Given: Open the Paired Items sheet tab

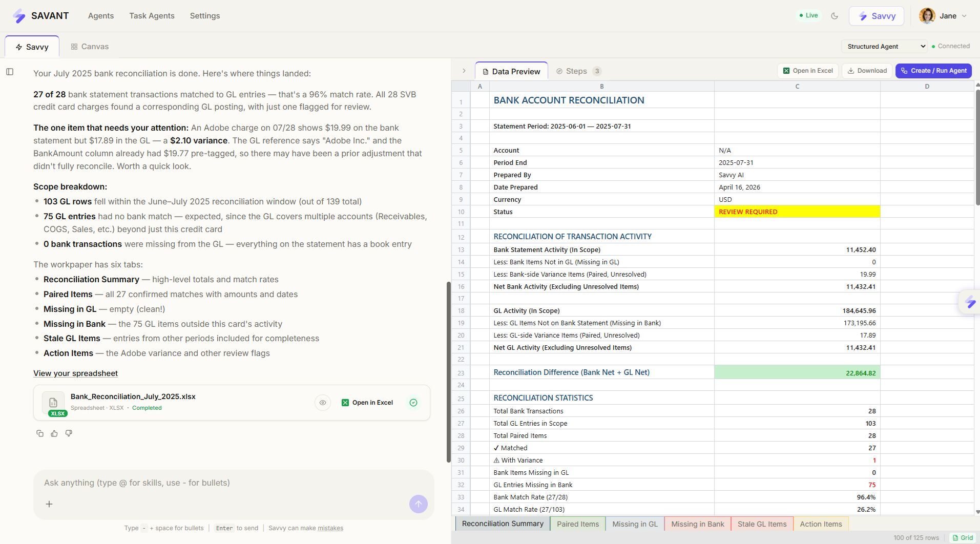Looking at the screenshot, I should click(x=578, y=524).
